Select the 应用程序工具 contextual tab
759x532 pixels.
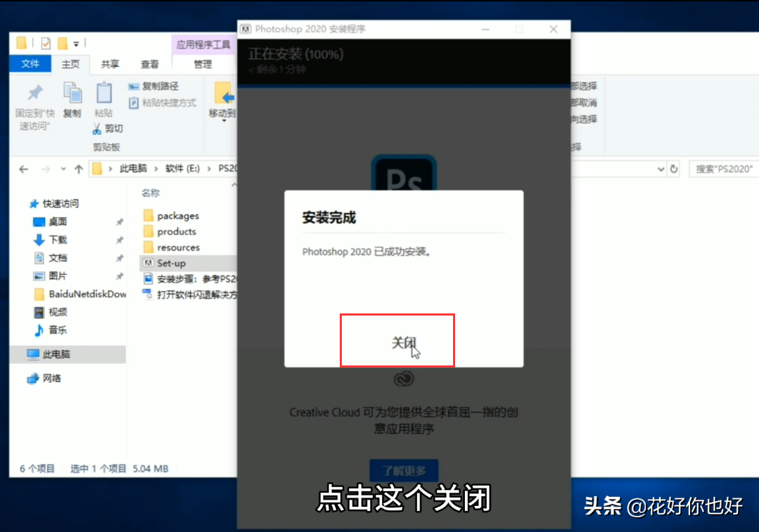tap(203, 44)
